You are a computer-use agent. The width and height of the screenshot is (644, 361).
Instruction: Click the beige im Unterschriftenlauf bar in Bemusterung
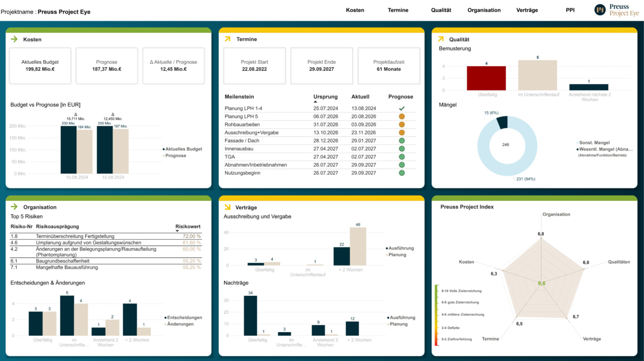(x=537, y=75)
